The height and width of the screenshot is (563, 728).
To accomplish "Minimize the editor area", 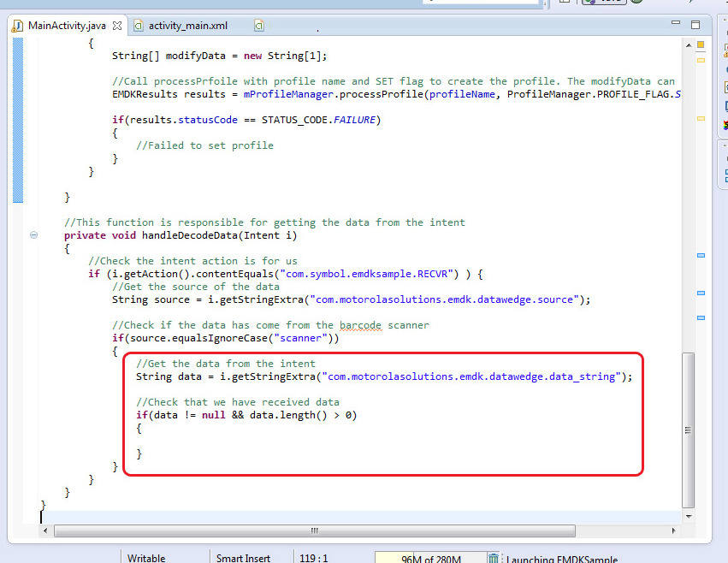I will [676, 25].
